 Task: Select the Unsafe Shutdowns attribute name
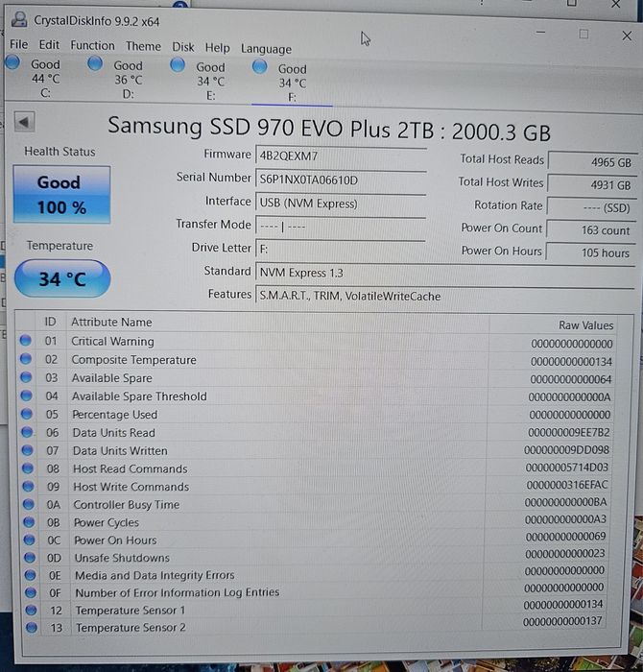click(122, 558)
